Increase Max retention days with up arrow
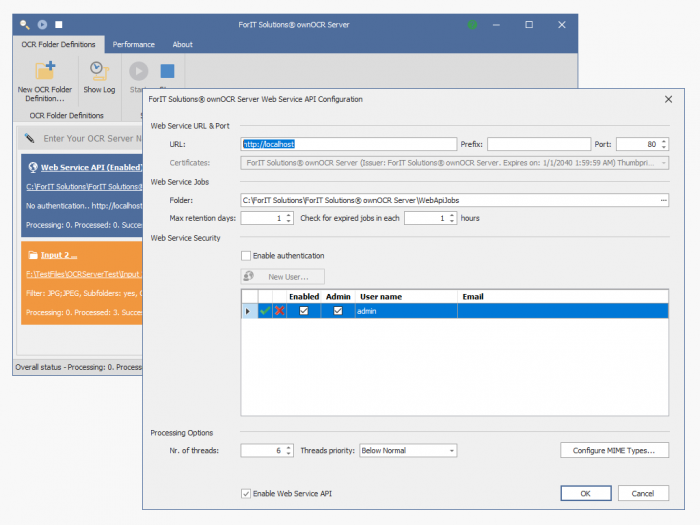This screenshot has width=700, height=525. (289, 215)
